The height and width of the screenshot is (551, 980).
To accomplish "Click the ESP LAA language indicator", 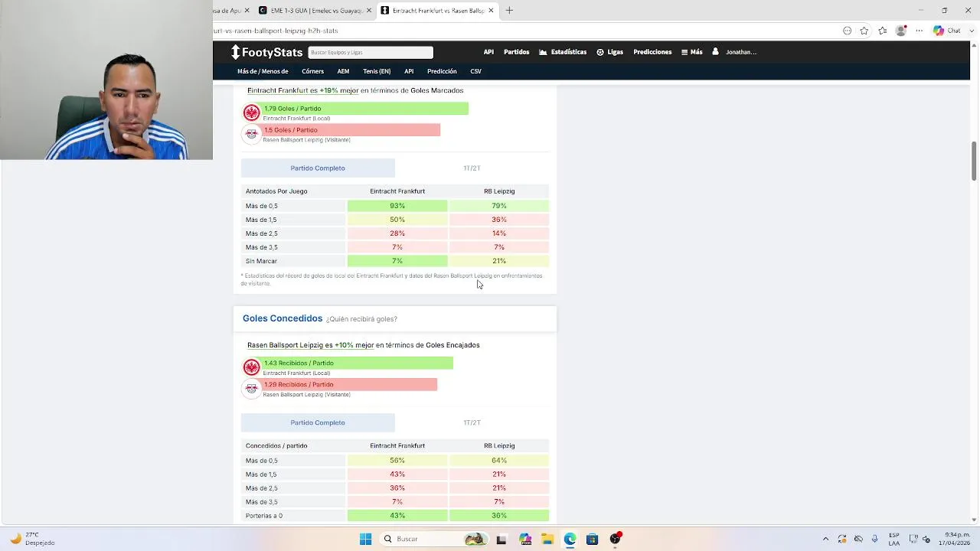I will 894,539.
